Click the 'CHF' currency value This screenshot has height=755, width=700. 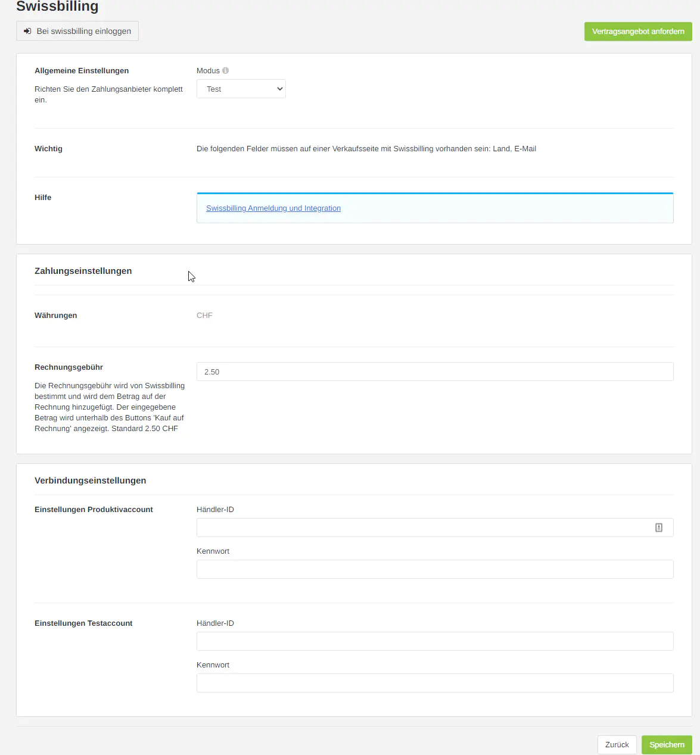point(204,316)
